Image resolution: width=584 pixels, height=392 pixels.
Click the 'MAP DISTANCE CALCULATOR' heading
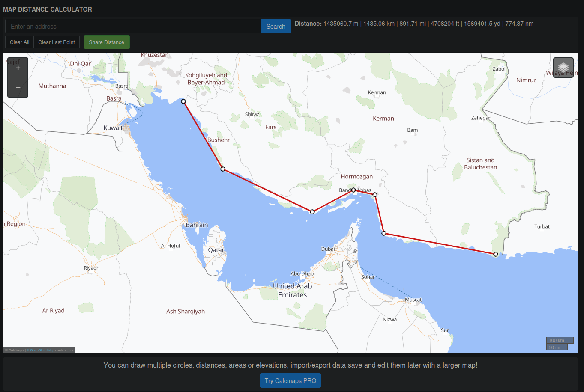coord(48,9)
